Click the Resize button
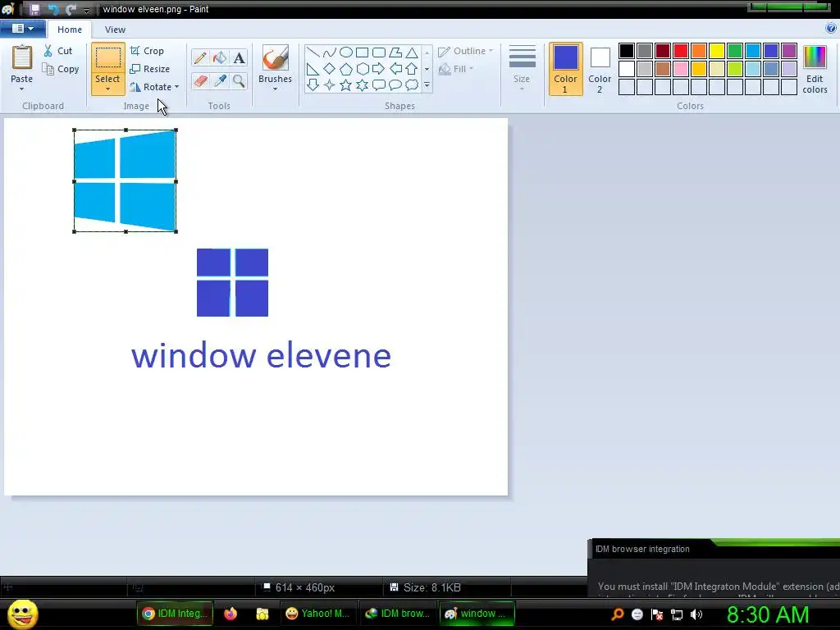The width and height of the screenshot is (840, 630). pyautogui.click(x=150, y=69)
